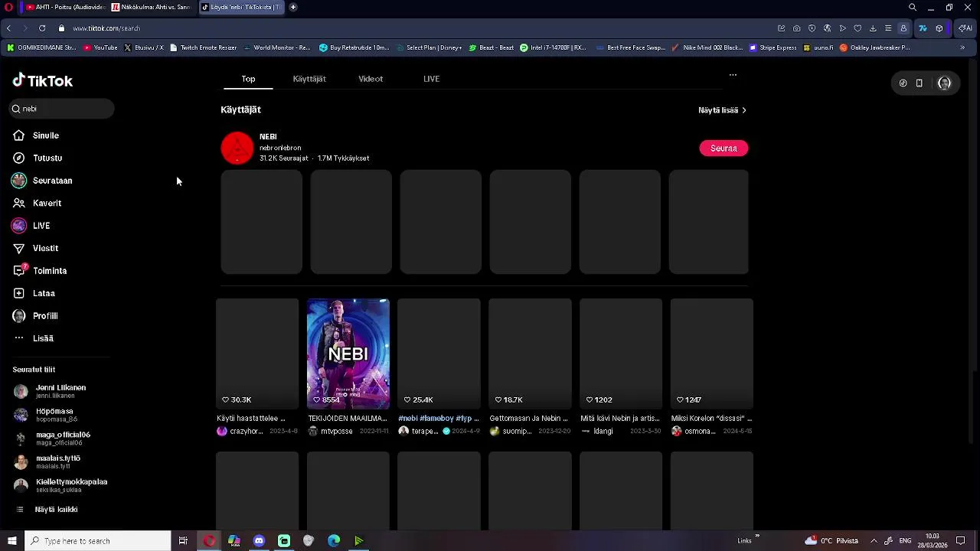Viewport: 980px width, 551px height.
Task: Open Tutustu explore page
Action: click(38, 158)
